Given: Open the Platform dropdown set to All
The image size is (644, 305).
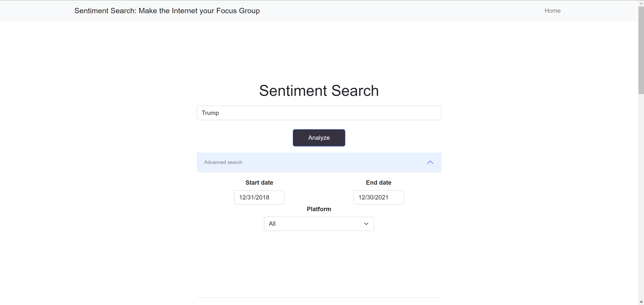Looking at the screenshot, I should click(319, 224).
